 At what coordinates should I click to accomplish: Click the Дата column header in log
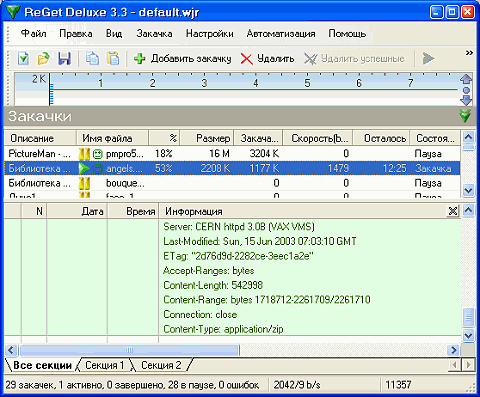coord(77,211)
